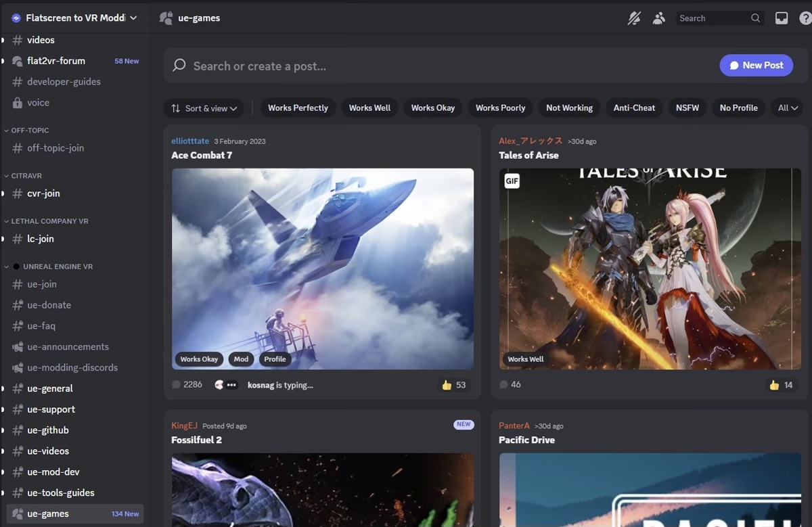Click the author name elliotttate
812x527 pixels.
click(190, 141)
